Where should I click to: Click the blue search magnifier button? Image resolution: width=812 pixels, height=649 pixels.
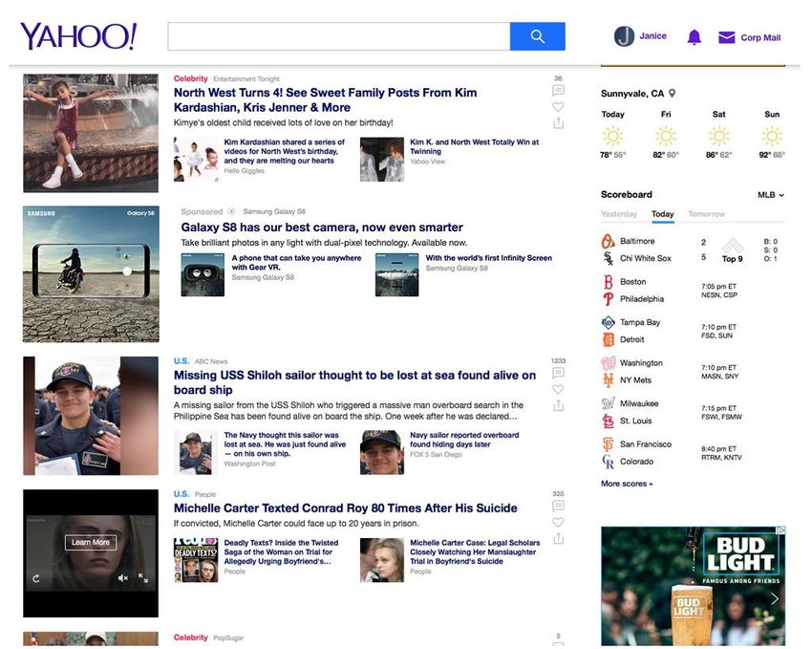click(x=537, y=36)
